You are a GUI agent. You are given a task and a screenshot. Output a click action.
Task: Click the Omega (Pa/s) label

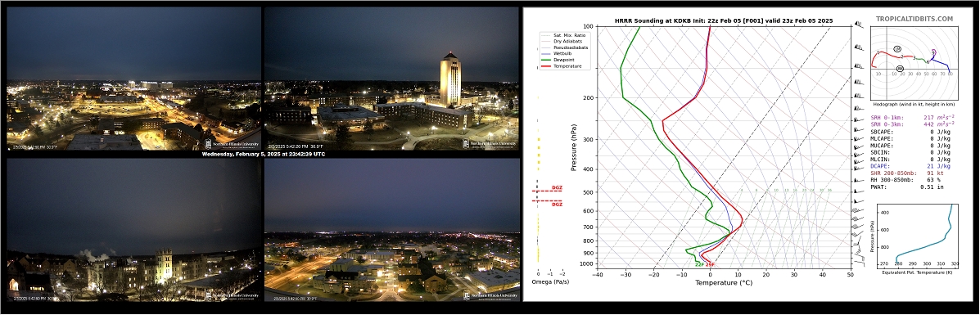click(x=550, y=282)
